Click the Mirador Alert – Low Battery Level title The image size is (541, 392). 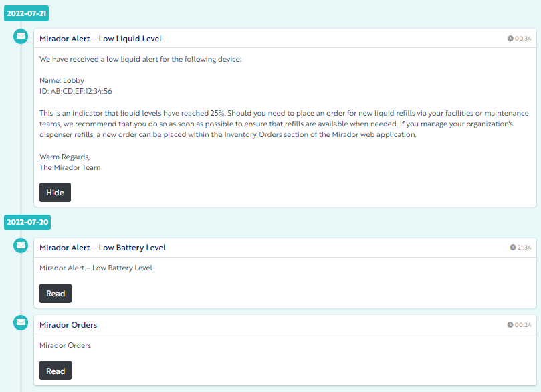[102, 248]
